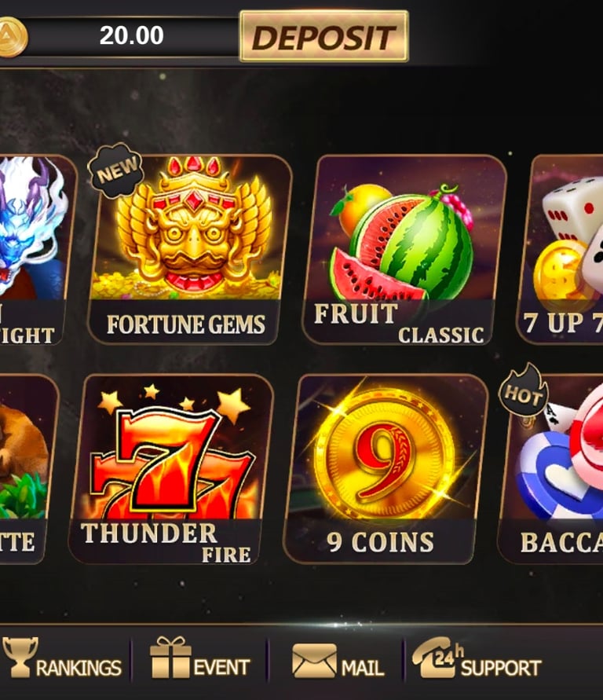This screenshot has width=603, height=700.
Task: Select the Baccarat game tile
Action: [551, 469]
